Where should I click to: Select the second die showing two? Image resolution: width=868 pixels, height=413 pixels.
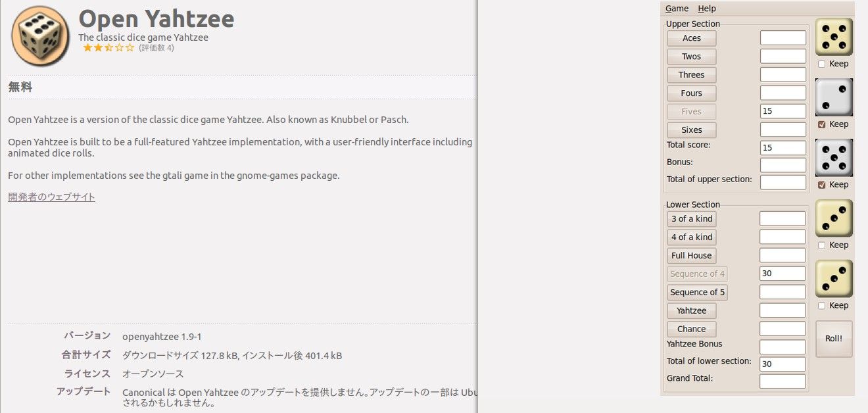834,97
